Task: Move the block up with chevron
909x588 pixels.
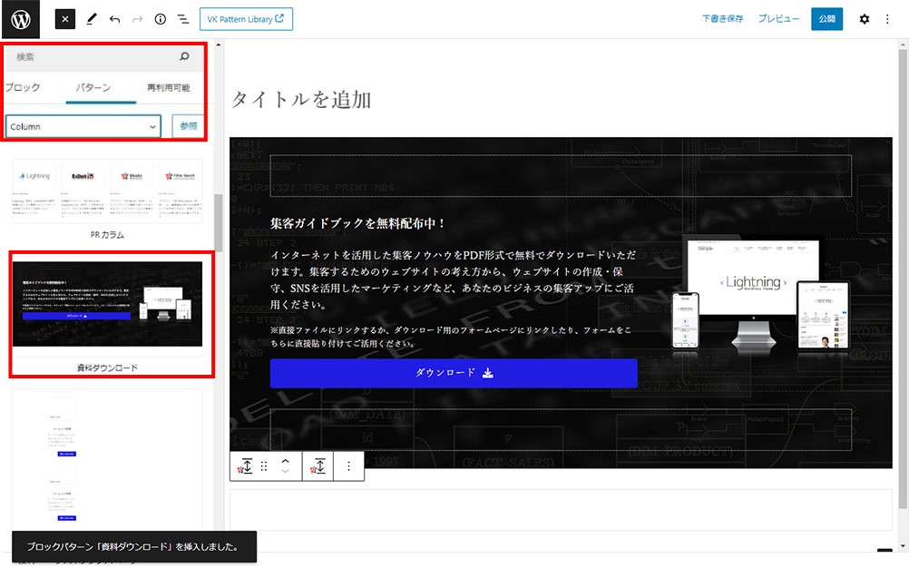Action: pyautogui.click(x=286, y=461)
